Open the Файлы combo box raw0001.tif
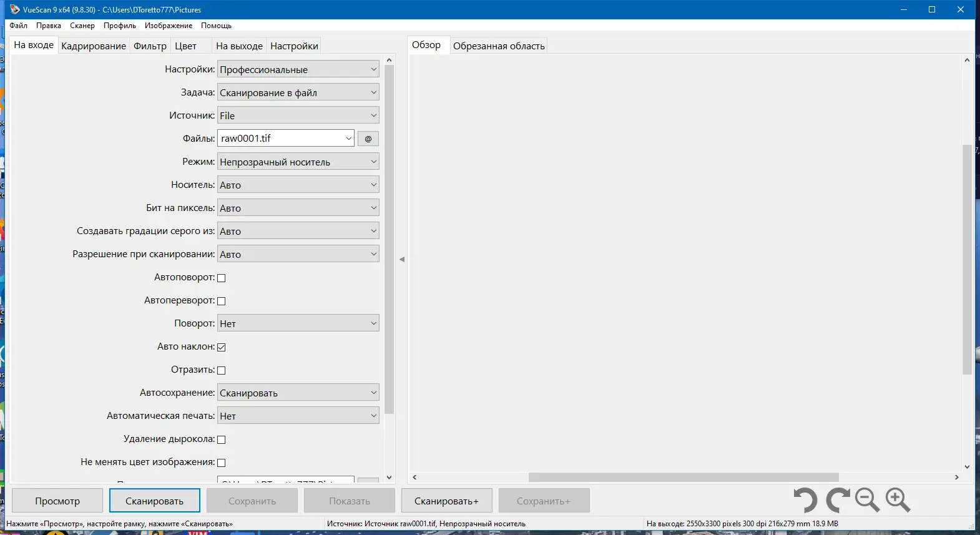Image resolution: width=980 pixels, height=535 pixels. (x=286, y=139)
